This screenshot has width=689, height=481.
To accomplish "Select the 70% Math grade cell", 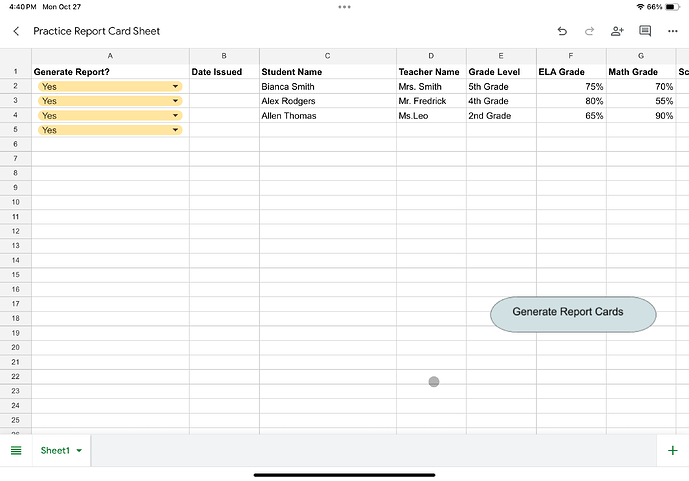I will (x=641, y=87).
